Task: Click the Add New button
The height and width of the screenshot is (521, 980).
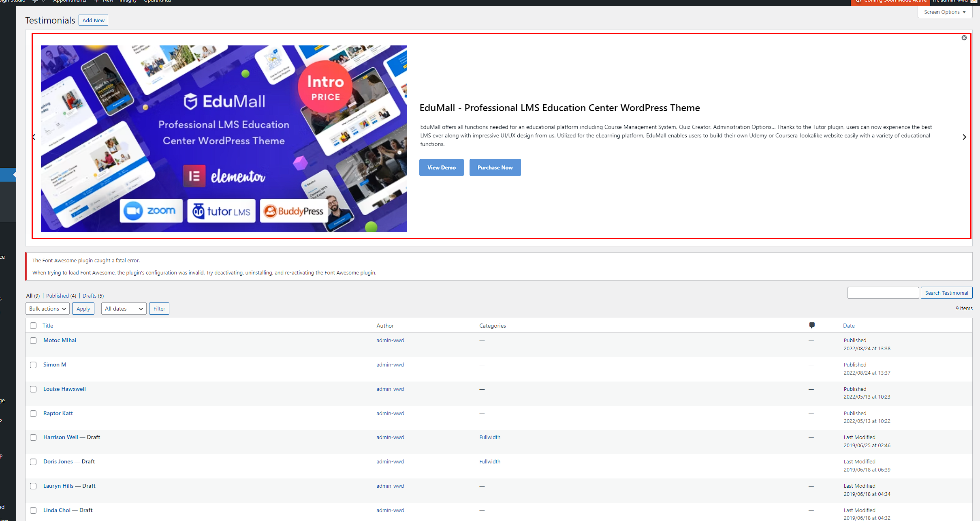Action: (x=93, y=20)
